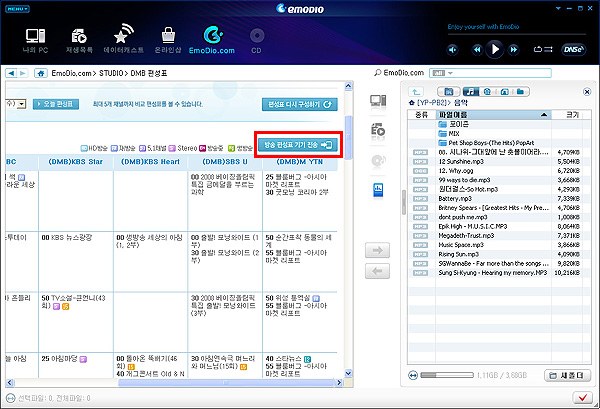Select the (DMB)KBS Heart column header

(150, 162)
